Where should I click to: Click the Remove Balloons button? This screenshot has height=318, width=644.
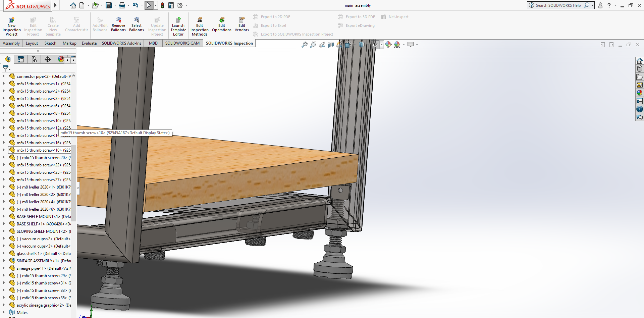point(118,25)
